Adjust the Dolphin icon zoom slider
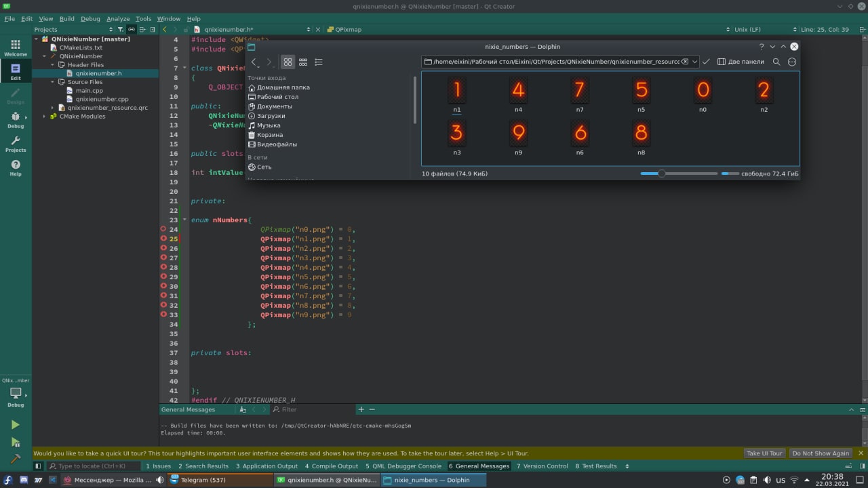This screenshot has height=488, width=868. 662,174
